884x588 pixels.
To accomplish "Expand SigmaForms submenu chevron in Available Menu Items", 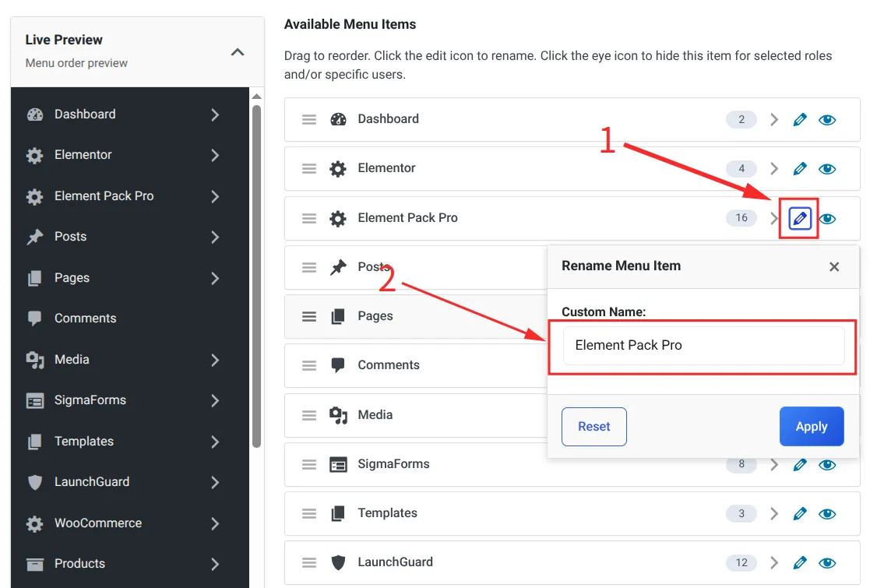I will [774, 464].
